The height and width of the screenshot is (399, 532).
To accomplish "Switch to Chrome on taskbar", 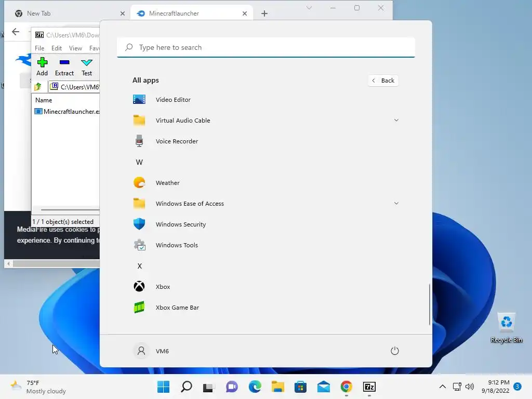I will coord(347,387).
